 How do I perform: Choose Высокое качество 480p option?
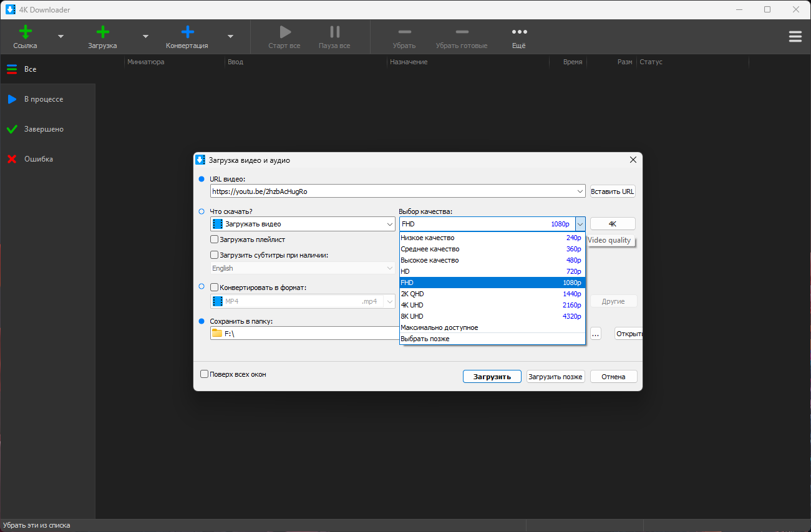click(492, 260)
